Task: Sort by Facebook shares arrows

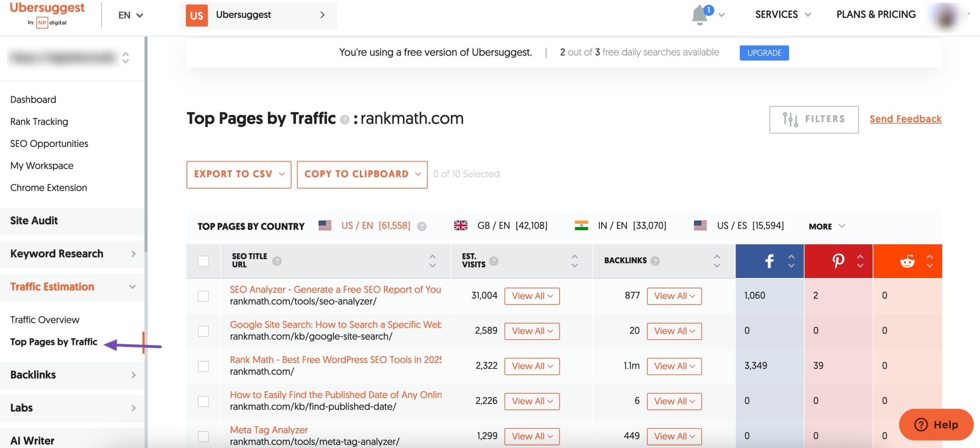Action: (791, 261)
